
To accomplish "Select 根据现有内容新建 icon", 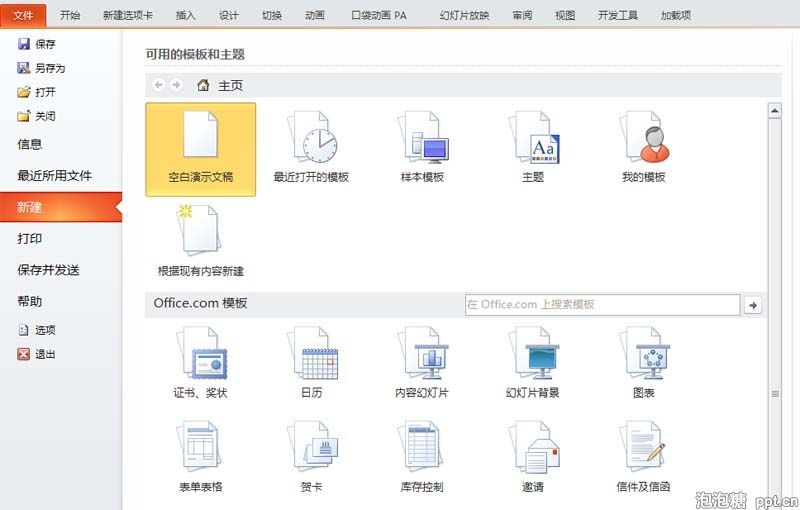I will 200,240.
